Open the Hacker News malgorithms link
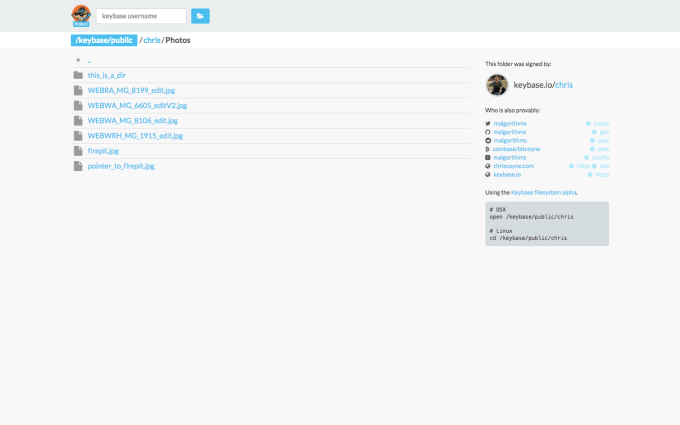This screenshot has width=680, height=425. [510, 157]
